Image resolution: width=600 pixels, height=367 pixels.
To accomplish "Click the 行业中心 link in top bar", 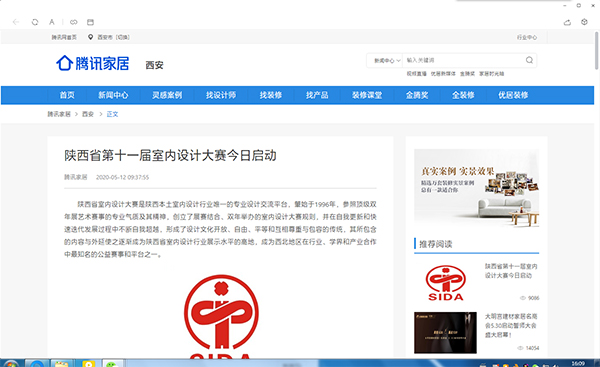I will tap(527, 37).
